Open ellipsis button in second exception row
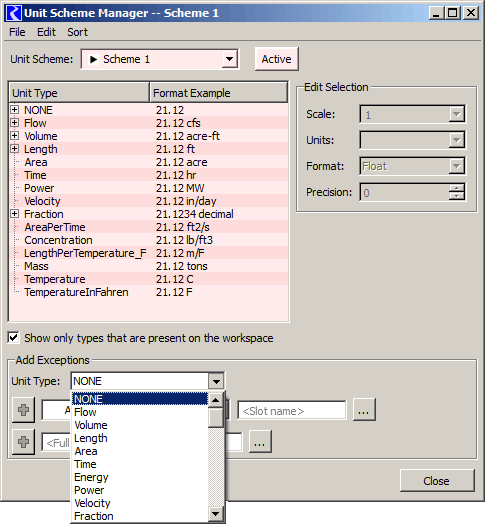The height and width of the screenshot is (524, 485). [260, 442]
